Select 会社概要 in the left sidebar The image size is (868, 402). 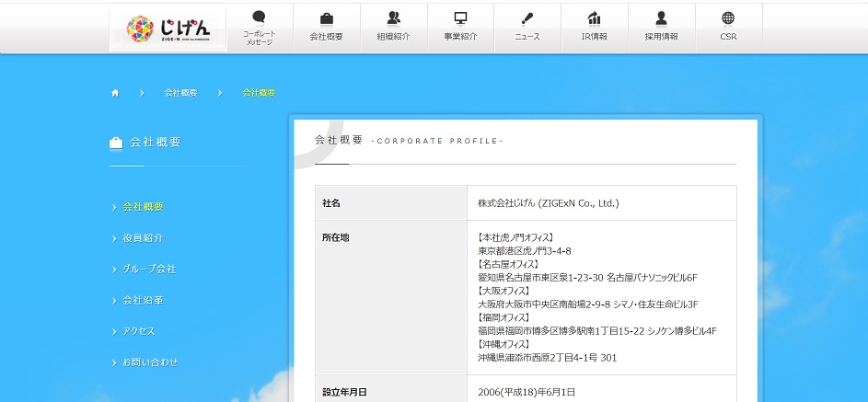[143, 207]
